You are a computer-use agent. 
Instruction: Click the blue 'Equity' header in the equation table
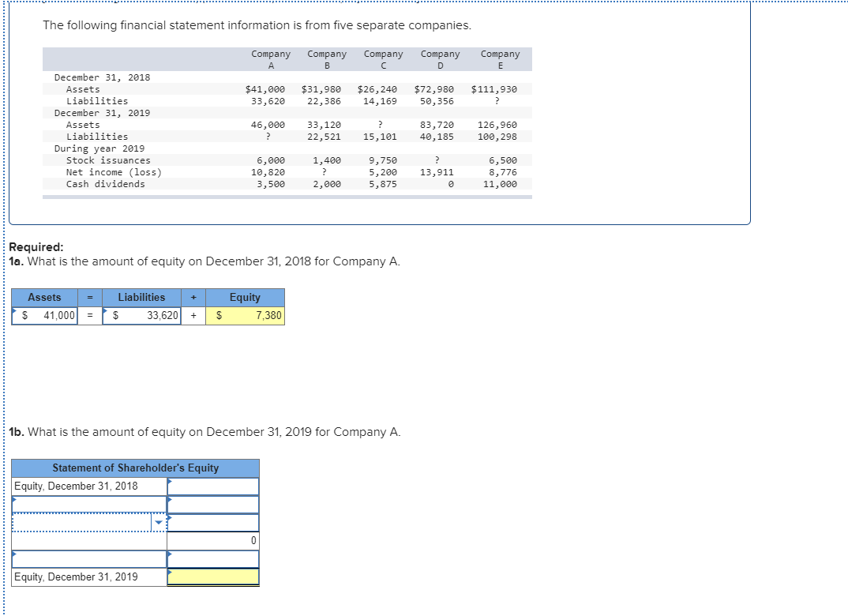[245, 298]
